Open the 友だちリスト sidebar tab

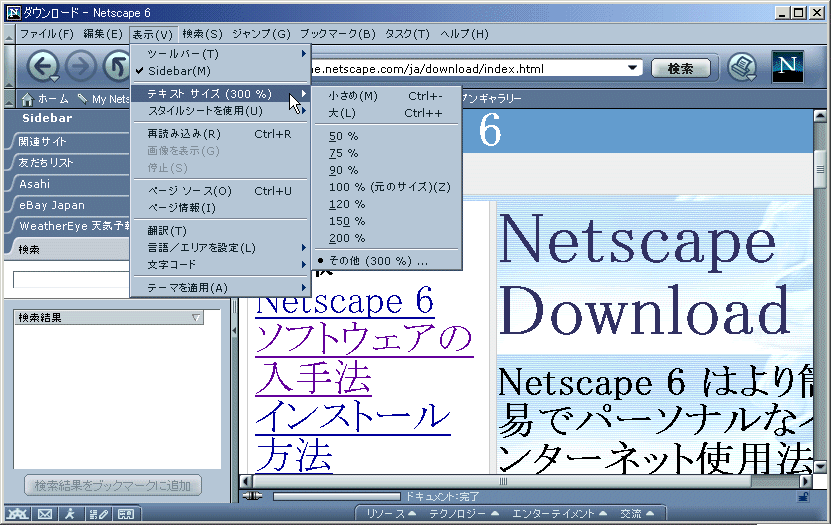coord(67,163)
